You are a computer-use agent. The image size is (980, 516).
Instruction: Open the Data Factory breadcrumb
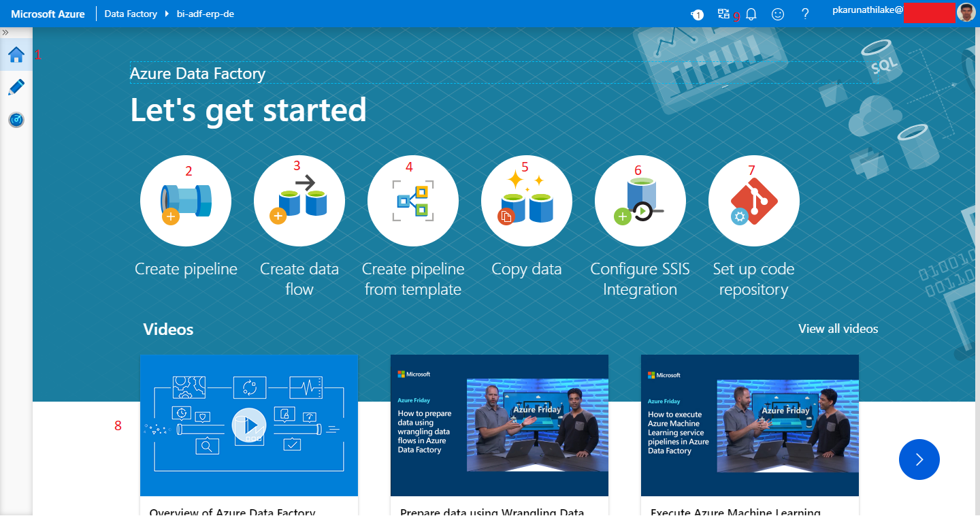point(131,14)
